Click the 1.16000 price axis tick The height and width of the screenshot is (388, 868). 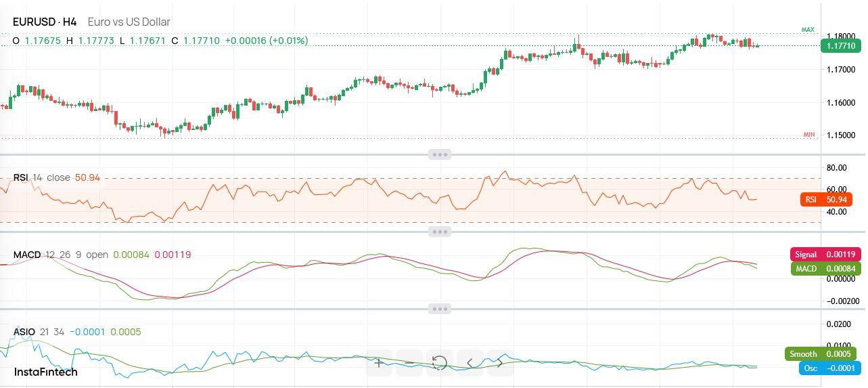pos(842,103)
